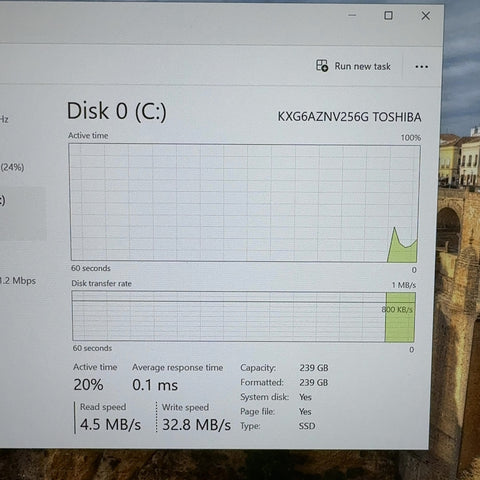Click the 32.8 MB/s write speed value

click(x=196, y=425)
